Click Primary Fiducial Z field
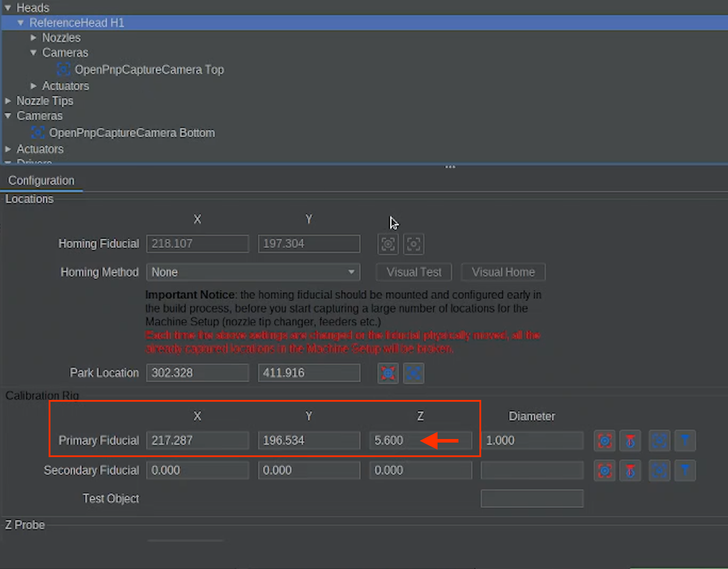Screen dimensions: 728x569 coord(394,441)
